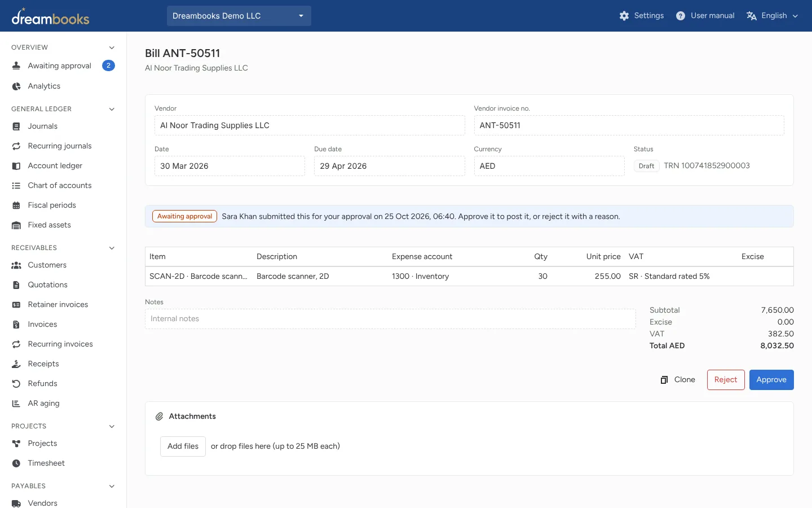The height and width of the screenshot is (508, 812).
Task: Clone this bill
Action: 678,380
